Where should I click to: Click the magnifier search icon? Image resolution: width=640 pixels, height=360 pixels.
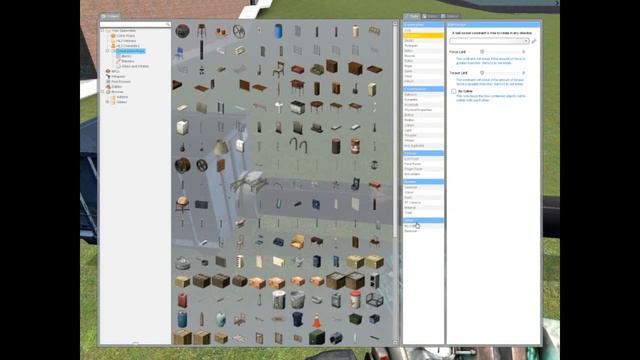coord(167,24)
